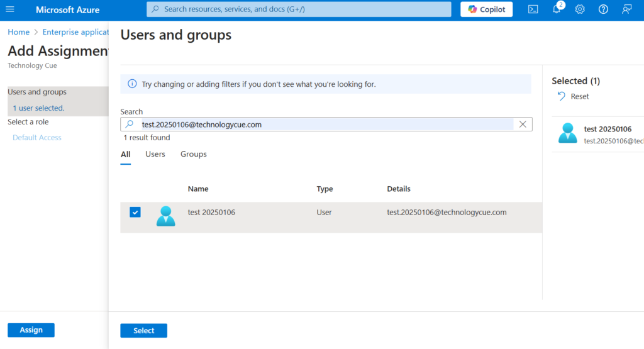This screenshot has height=349, width=644.
Task: Open Cloud Shell from top bar
Action: (533, 9)
